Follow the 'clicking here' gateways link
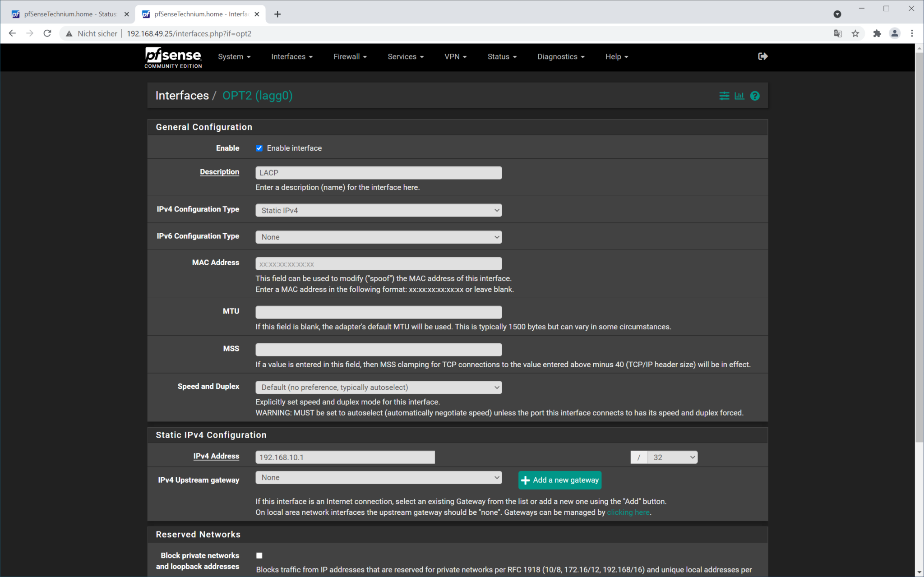 coord(628,512)
